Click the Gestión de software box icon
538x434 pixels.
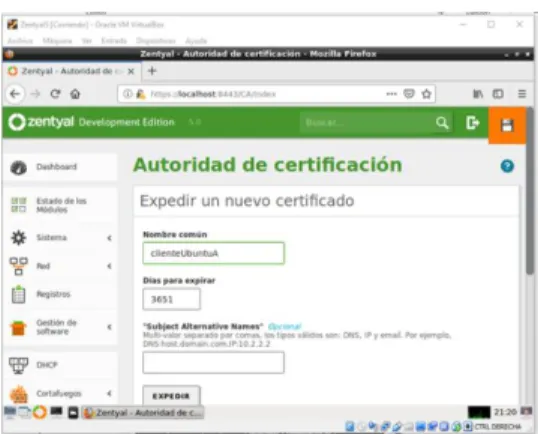pos(19,328)
